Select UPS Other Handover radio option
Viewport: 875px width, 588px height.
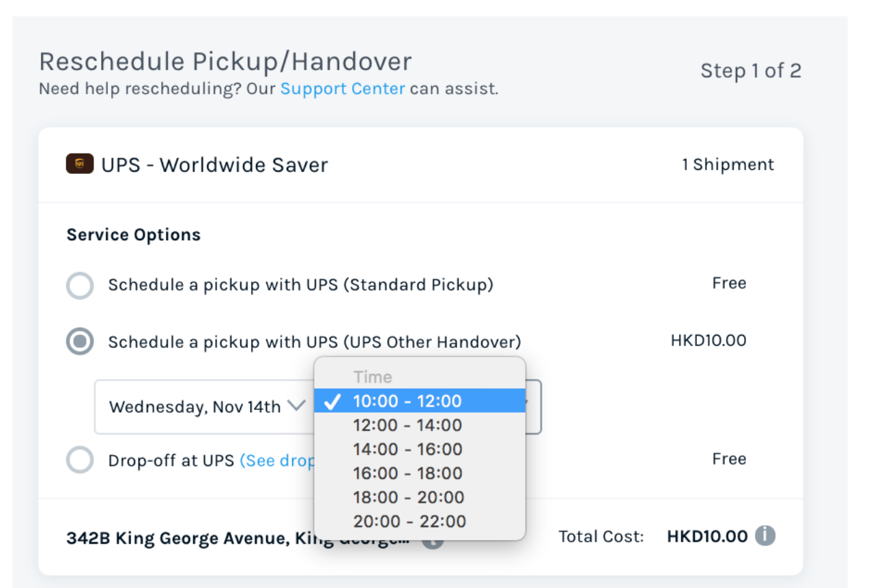[80, 341]
